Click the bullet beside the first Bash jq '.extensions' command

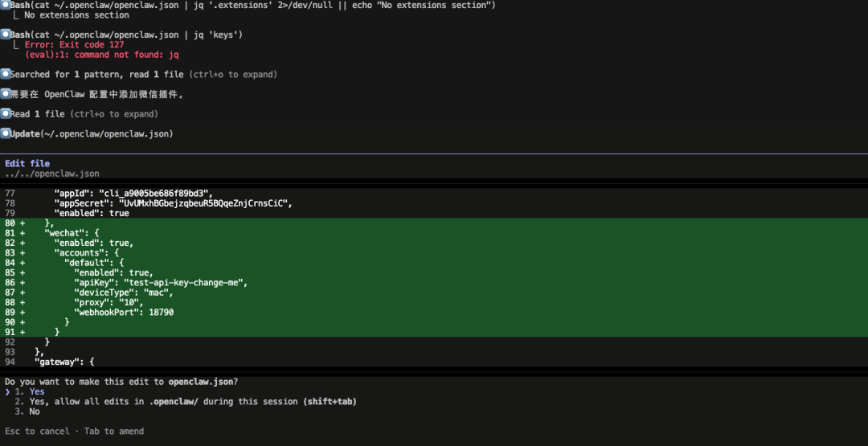click(5, 6)
